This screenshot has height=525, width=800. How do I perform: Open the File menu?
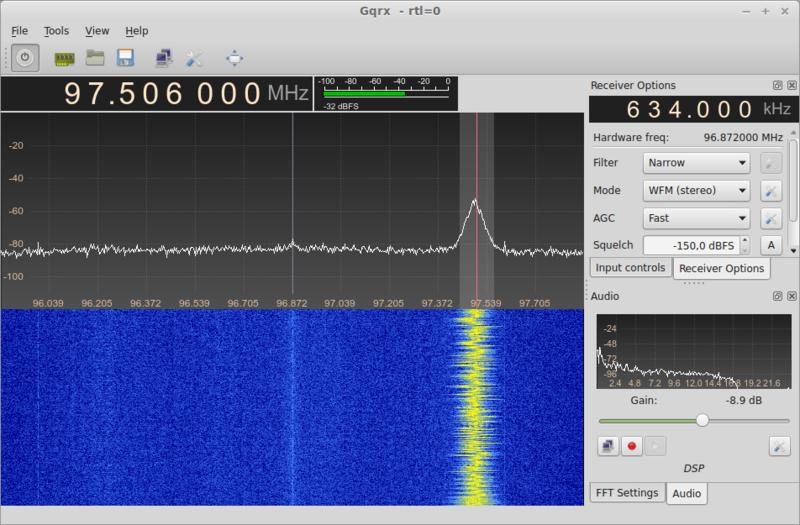click(x=19, y=31)
